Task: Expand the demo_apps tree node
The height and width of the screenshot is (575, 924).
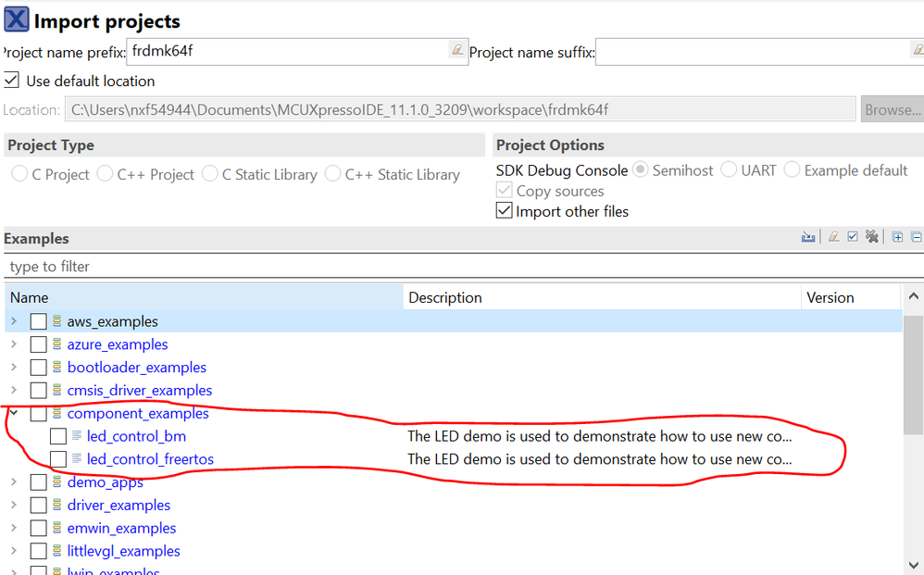Action: 14,481
